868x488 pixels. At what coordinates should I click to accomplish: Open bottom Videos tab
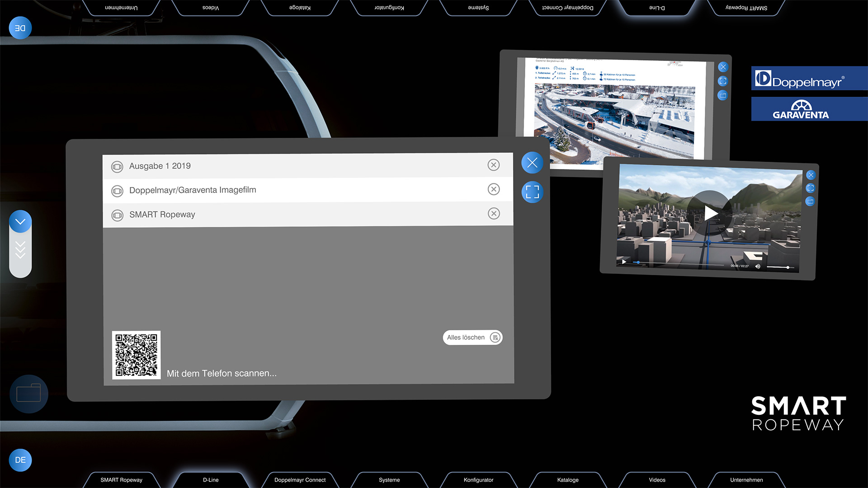point(657,480)
